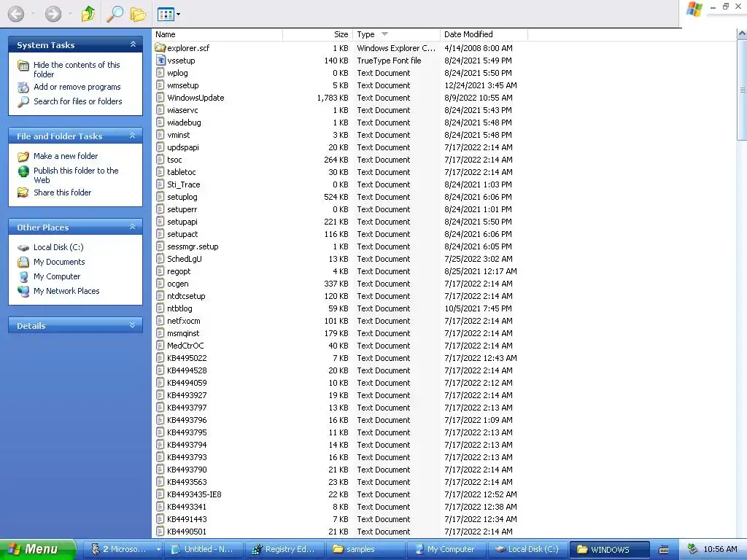This screenshot has height=560, width=747.
Task: Click the system tray clock
Action: point(720,549)
